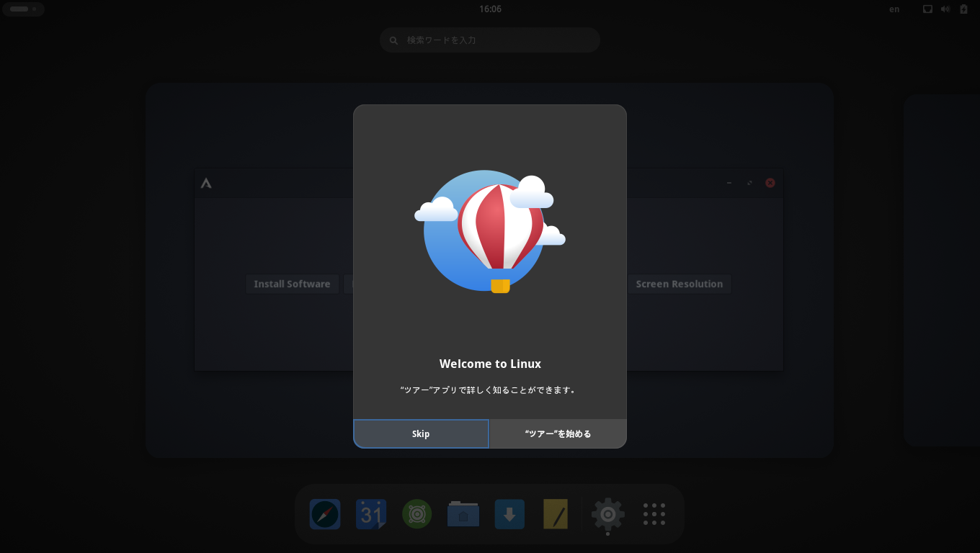Click the wired network icon in top bar
980x553 pixels.
point(928,9)
